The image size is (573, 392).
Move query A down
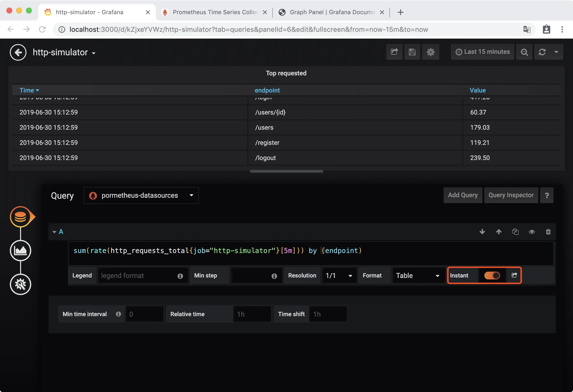pos(482,231)
